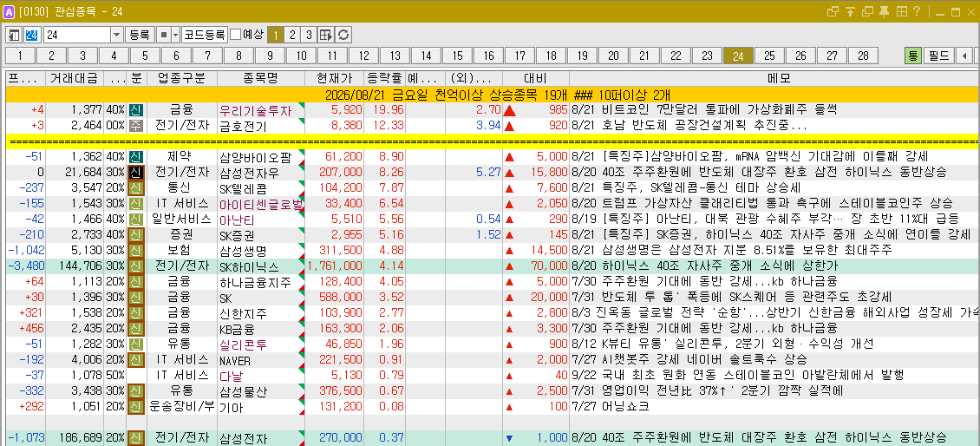Click the dark 신 badge in the 삼성전자우 row
The height and width of the screenshot is (446, 980).
tap(136, 172)
